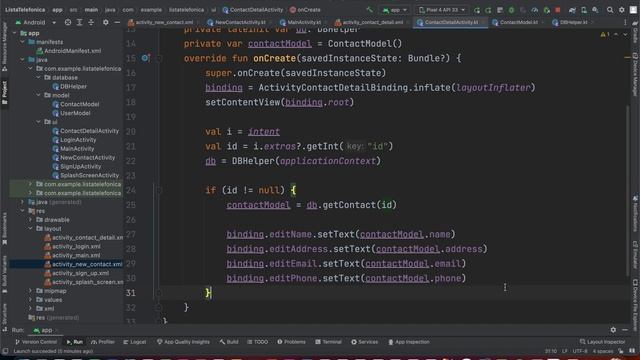Stop the running app with red stop icon
Screen dimensions: 640x360
558,10
